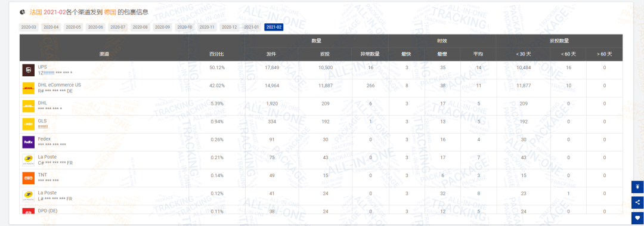Click the 14,964 shipped count cell
The width and height of the screenshot is (644, 226).
point(273,85)
